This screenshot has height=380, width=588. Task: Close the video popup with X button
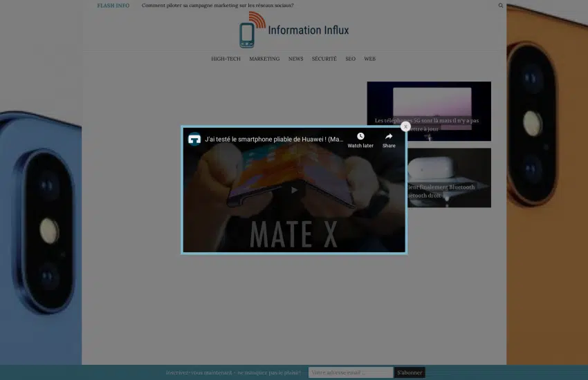(x=405, y=126)
